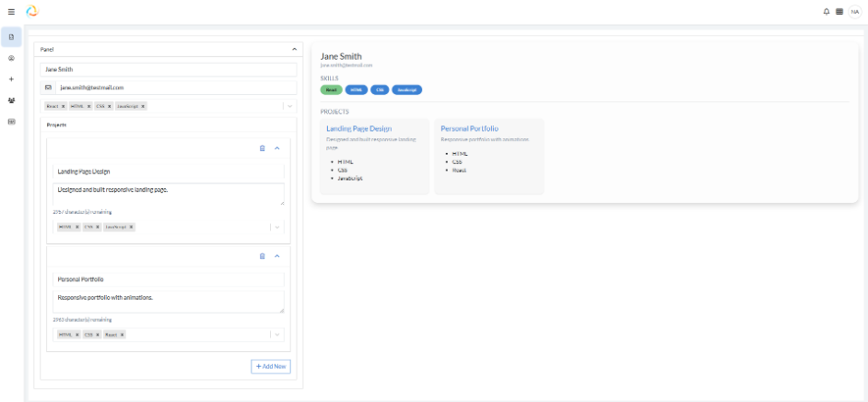Collapse the Panel section

293,48
